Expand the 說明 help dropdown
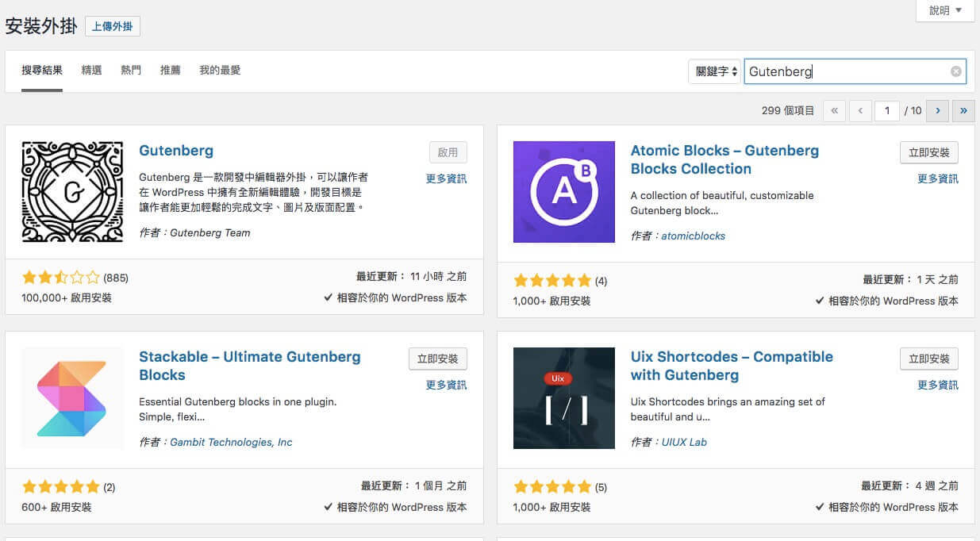 (x=945, y=10)
